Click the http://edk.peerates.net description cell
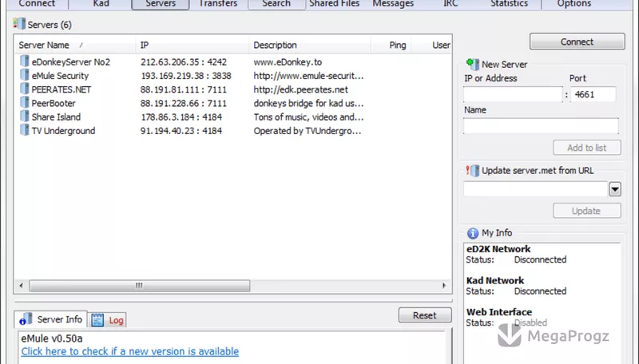 click(x=301, y=89)
